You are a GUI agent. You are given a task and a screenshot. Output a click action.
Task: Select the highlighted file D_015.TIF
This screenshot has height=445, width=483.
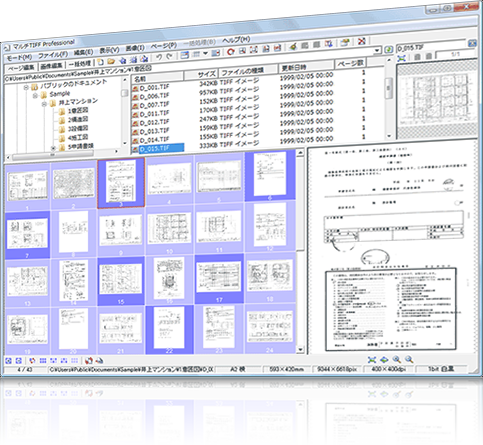click(x=158, y=148)
